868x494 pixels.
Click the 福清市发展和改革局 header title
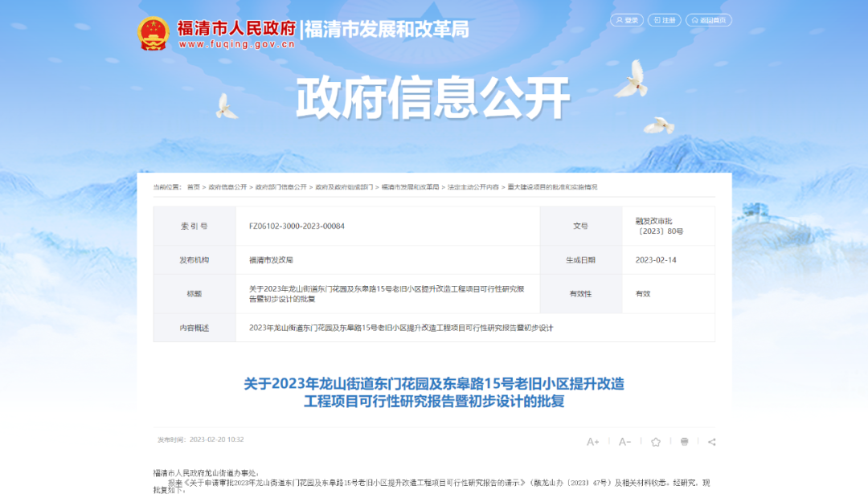[387, 30]
